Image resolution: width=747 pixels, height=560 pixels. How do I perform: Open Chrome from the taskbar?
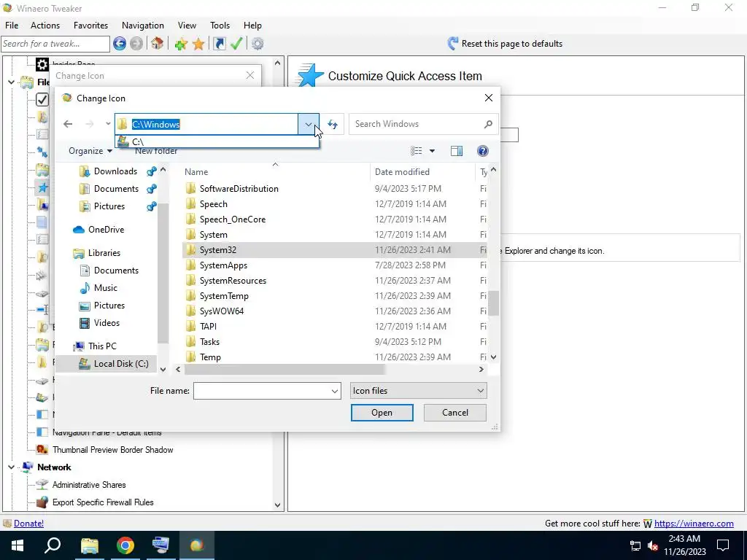coord(125,545)
